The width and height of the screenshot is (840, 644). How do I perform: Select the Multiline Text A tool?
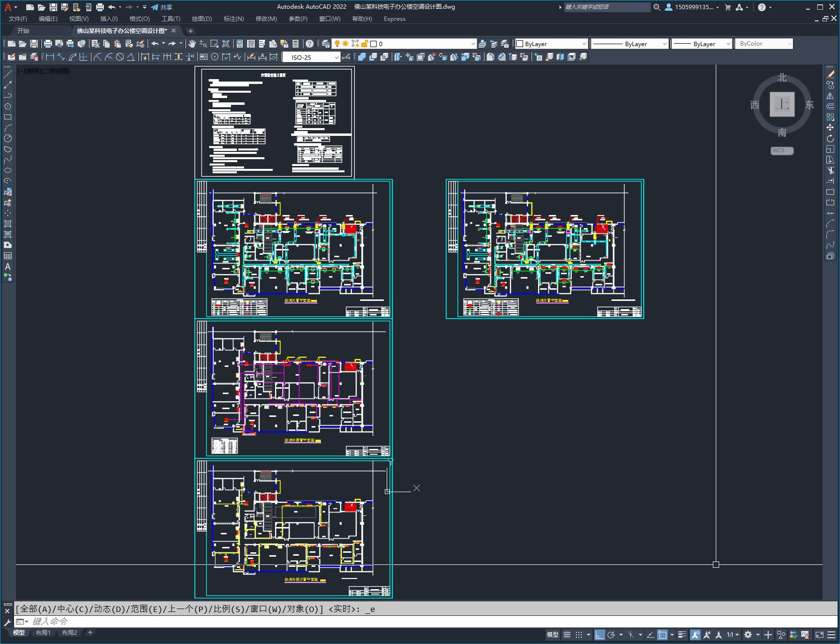coord(8,266)
